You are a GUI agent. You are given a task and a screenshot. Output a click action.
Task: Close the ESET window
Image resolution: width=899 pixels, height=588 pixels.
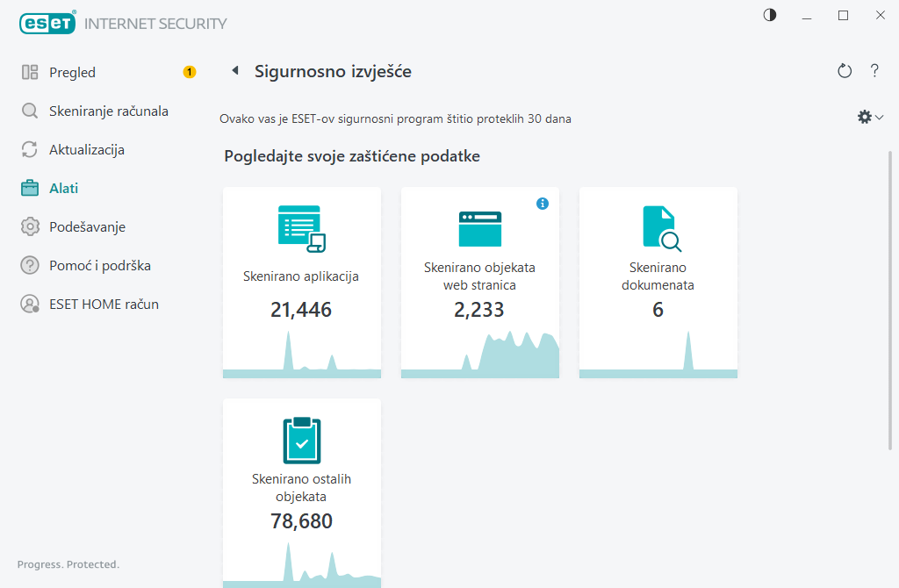pos(880,16)
